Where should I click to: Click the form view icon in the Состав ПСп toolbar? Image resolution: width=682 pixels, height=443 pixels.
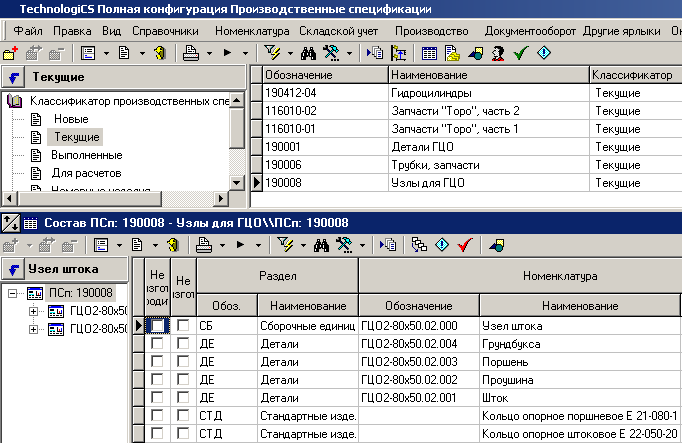pyautogui.click(x=101, y=245)
